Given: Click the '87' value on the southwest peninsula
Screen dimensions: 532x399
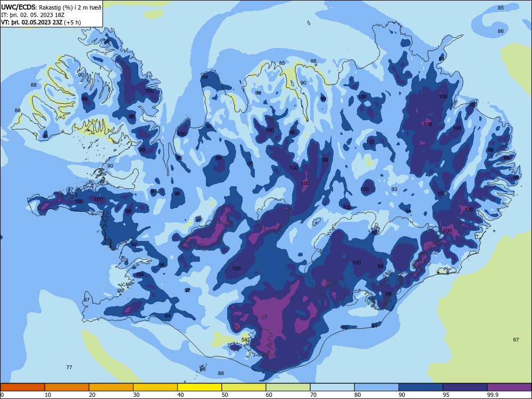Looking at the screenshot, I should pos(87,300).
